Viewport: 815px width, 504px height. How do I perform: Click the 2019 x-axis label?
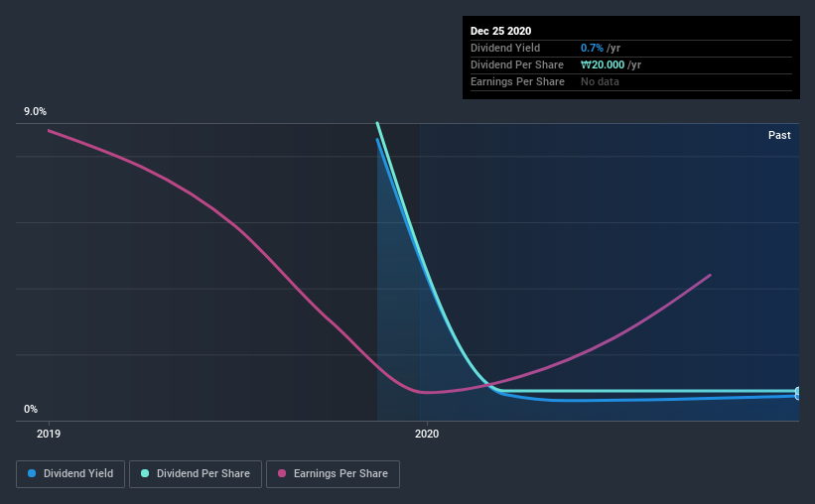49,434
